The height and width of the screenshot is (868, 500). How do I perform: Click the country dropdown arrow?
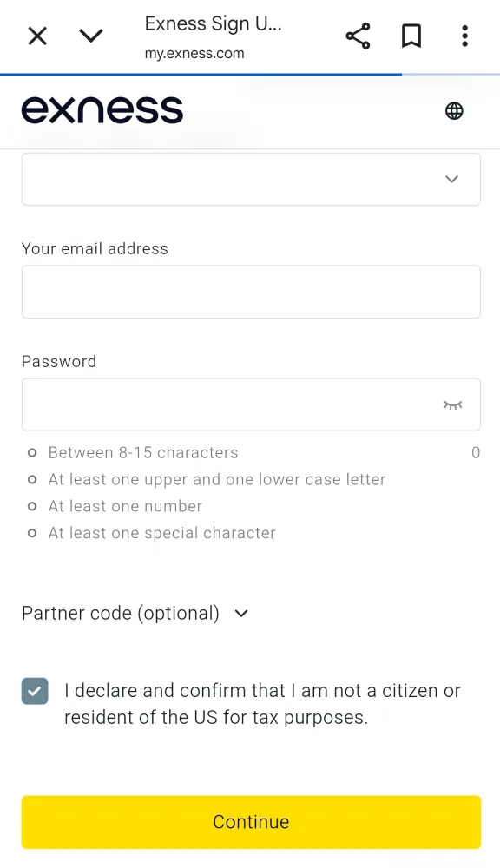pos(452,179)
